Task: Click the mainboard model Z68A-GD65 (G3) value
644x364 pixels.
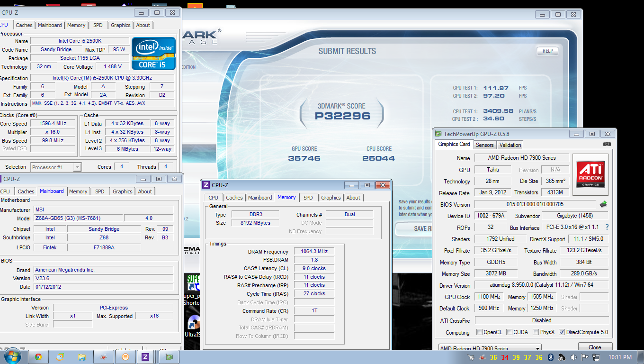Action: point(78,218)
